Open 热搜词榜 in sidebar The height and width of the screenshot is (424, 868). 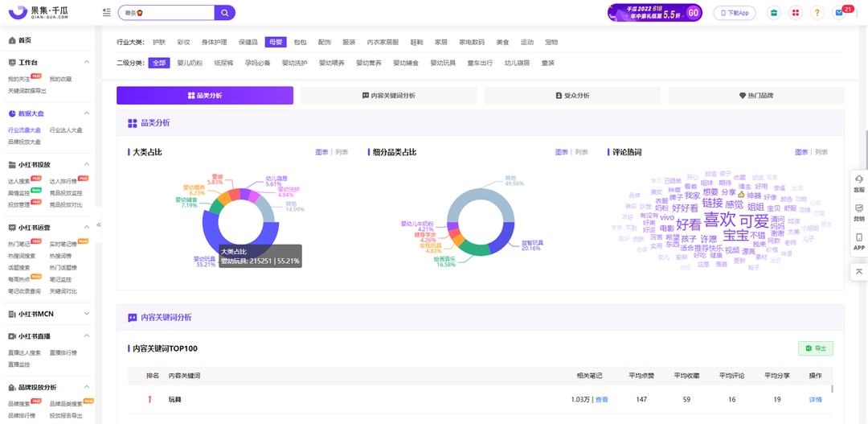click(x=60, y=256)
